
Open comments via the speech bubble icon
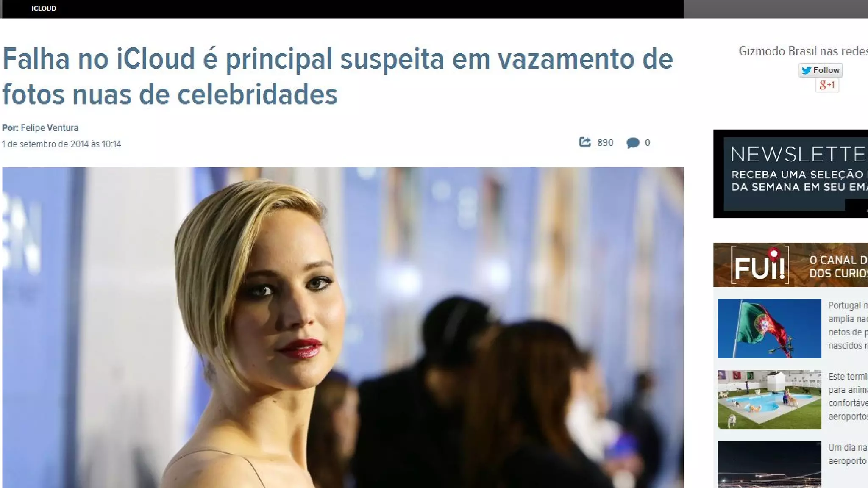point(633,143)
